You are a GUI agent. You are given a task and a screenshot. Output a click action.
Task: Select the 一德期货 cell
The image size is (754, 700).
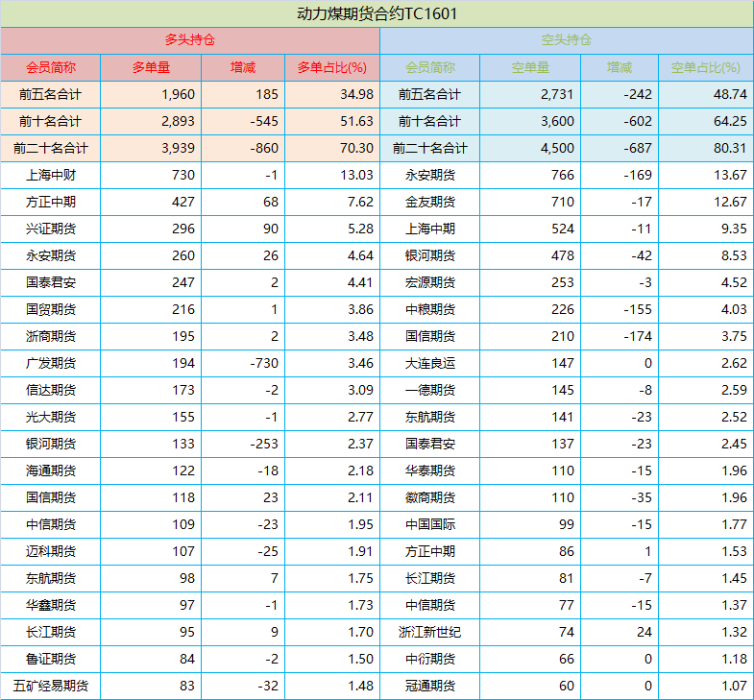coord(430,390)
